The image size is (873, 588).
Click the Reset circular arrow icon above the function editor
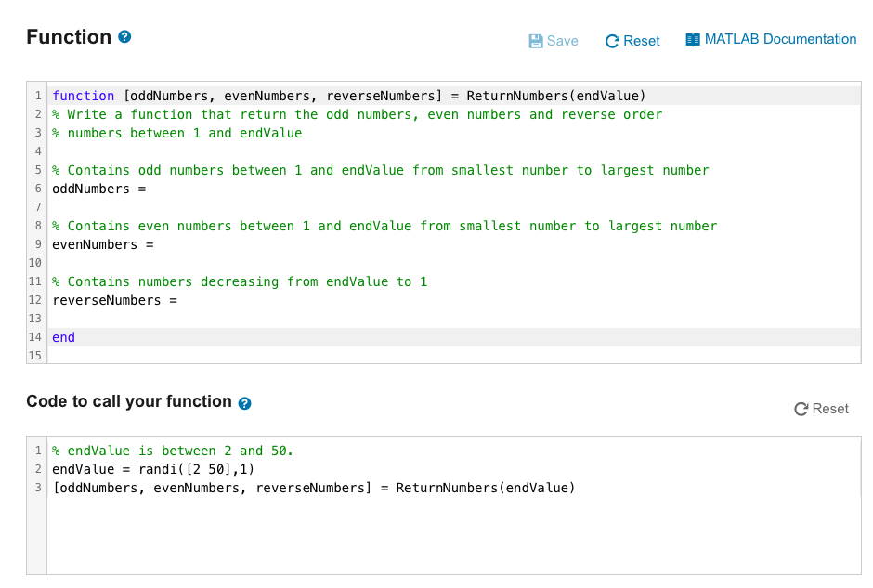click(612, 41)
